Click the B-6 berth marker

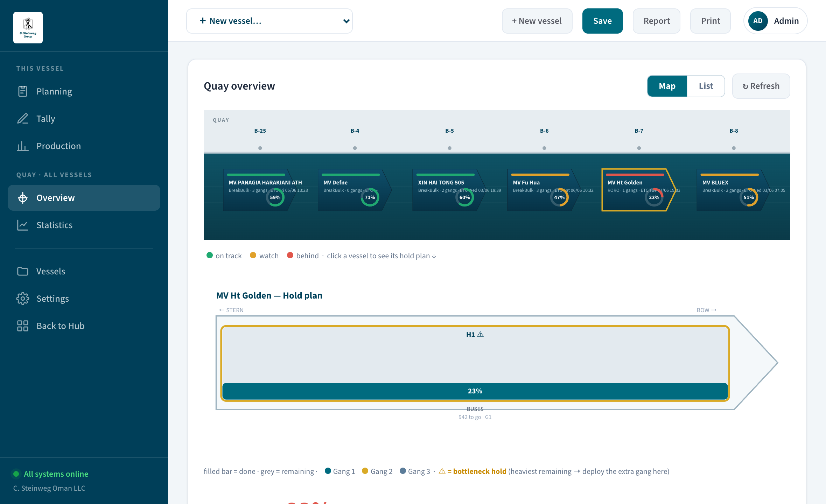pos(544,148)
